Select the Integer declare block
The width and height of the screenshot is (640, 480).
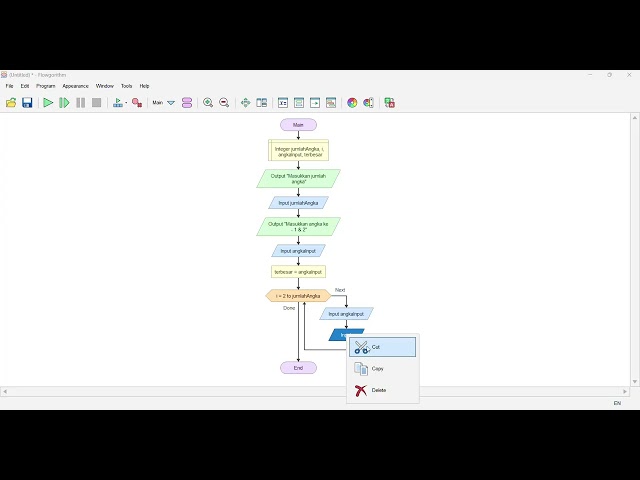coord(298,150)
